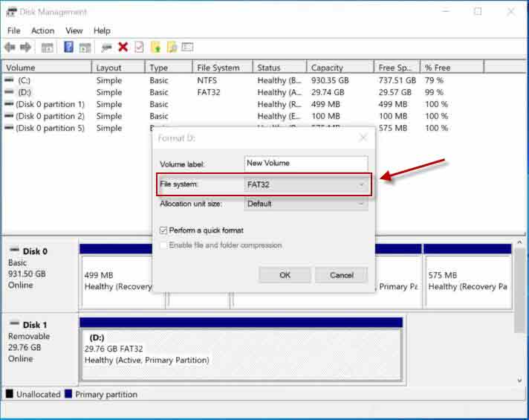Click the Forward arrow toolbar icon
Viewport: 529px width, 420px height.
(26, 48)
